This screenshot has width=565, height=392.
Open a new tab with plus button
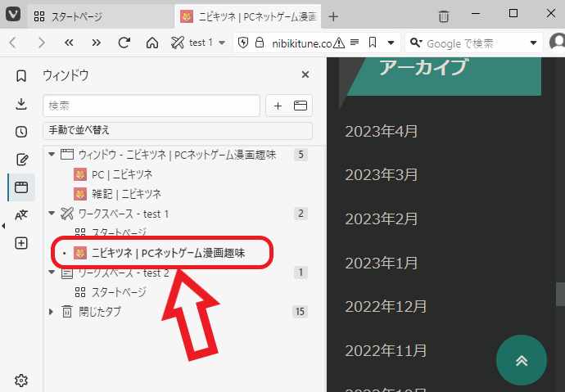[x=333, y=16]
